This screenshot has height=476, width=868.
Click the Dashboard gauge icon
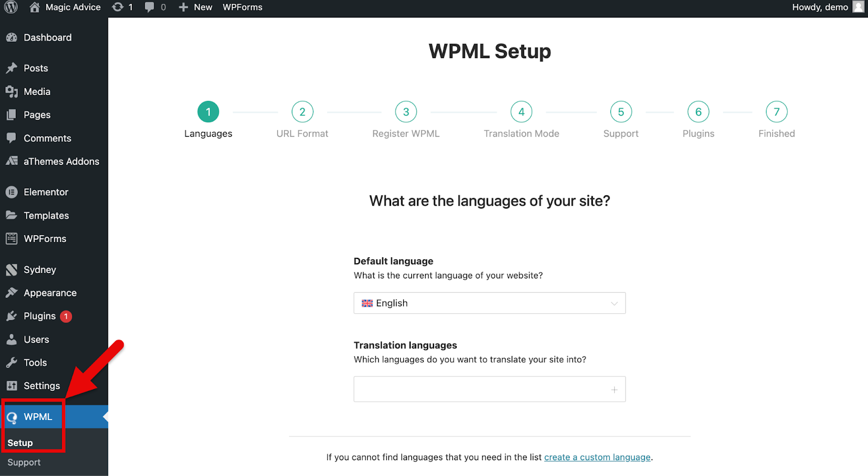click(x=11, y=37)
